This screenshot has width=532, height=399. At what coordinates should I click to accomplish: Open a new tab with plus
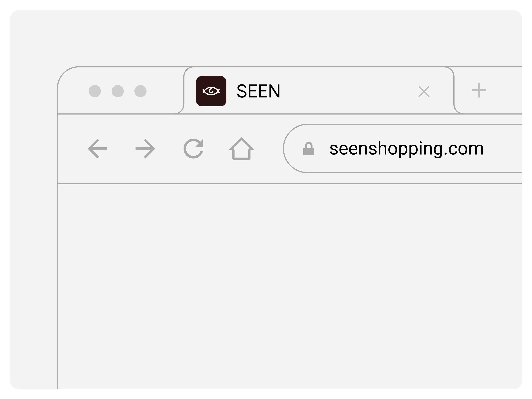click(x=479, y=91)
